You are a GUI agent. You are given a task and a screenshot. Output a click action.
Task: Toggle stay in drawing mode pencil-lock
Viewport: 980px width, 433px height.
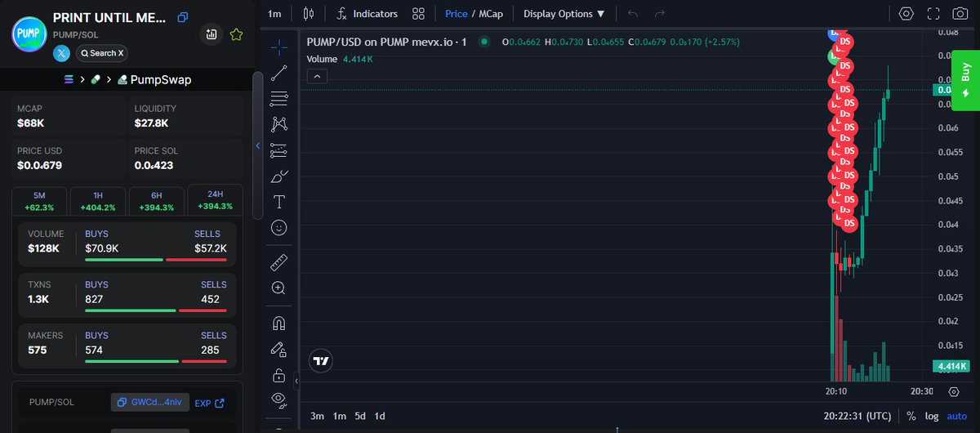click(x=279, y=349)
